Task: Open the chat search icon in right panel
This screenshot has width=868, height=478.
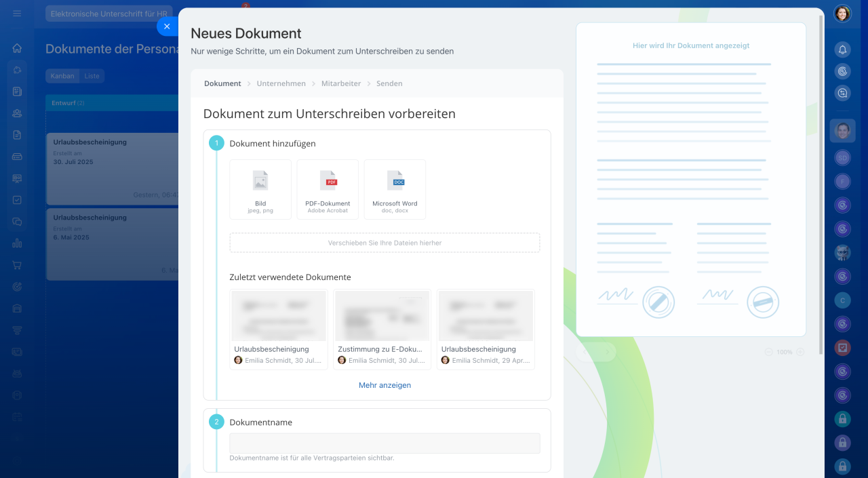Action: 842,94
